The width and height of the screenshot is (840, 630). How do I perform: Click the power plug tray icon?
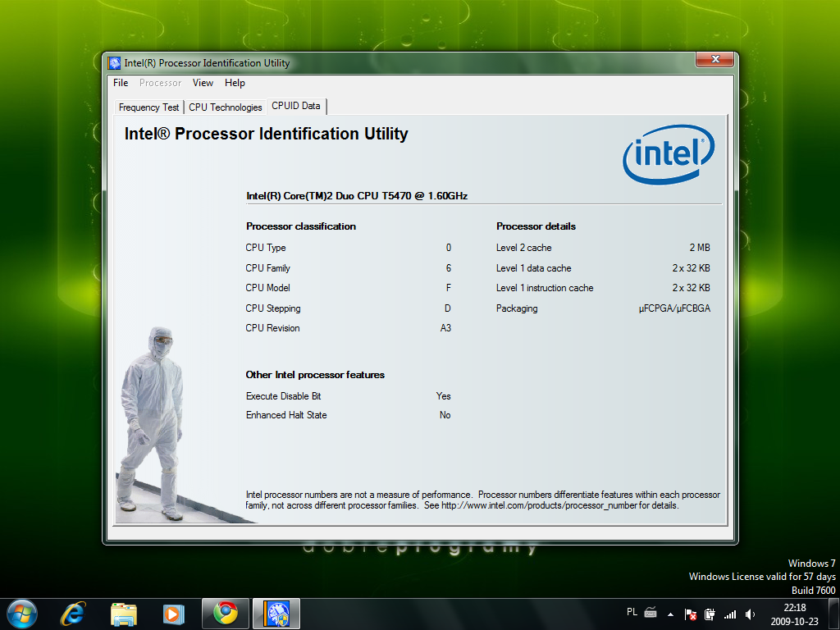click(710, 614)
